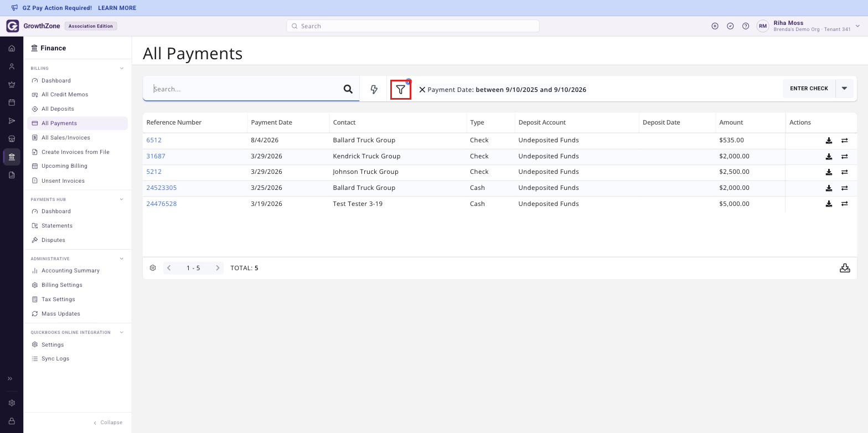Click the ENTER CHECK button
This screenshot has width=868, height=433.
tap(809, 89)
